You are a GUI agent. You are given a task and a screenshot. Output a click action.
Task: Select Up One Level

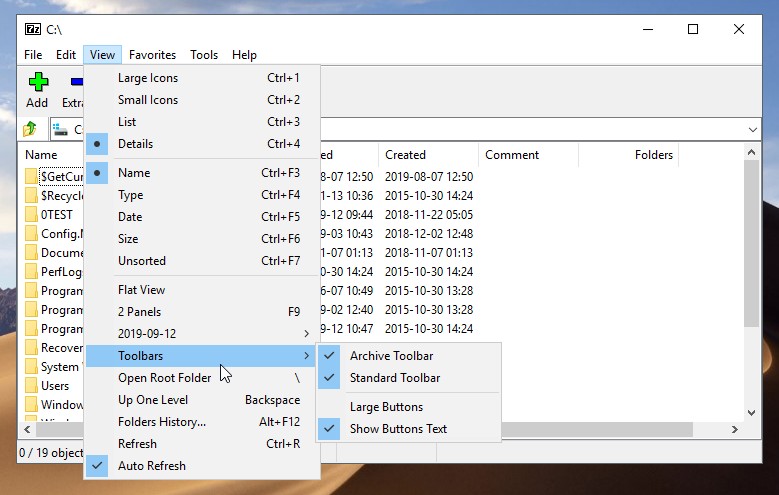point(201,400)
